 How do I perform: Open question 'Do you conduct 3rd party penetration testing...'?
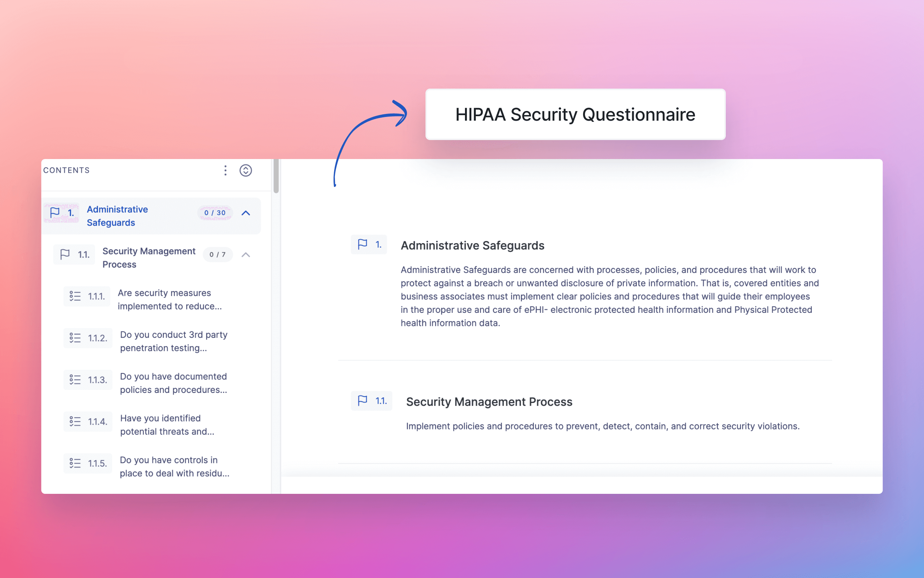tap(174, 341)
